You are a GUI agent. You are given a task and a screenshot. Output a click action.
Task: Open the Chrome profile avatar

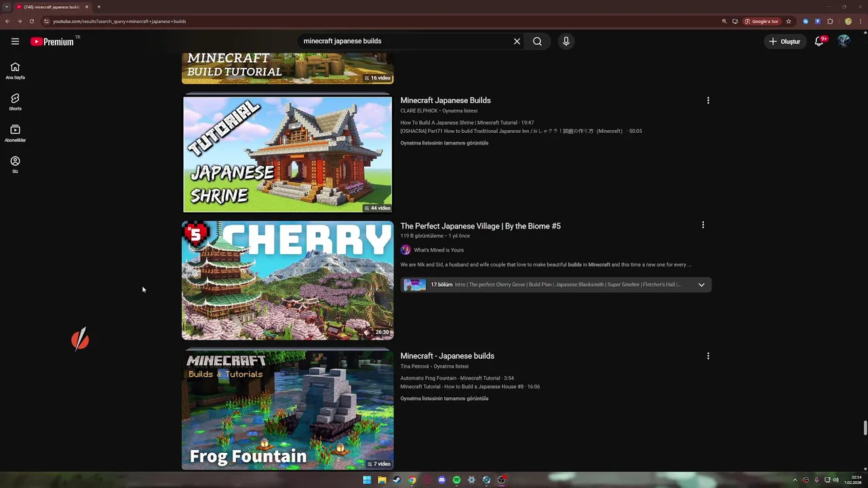(x=848, y=21)
